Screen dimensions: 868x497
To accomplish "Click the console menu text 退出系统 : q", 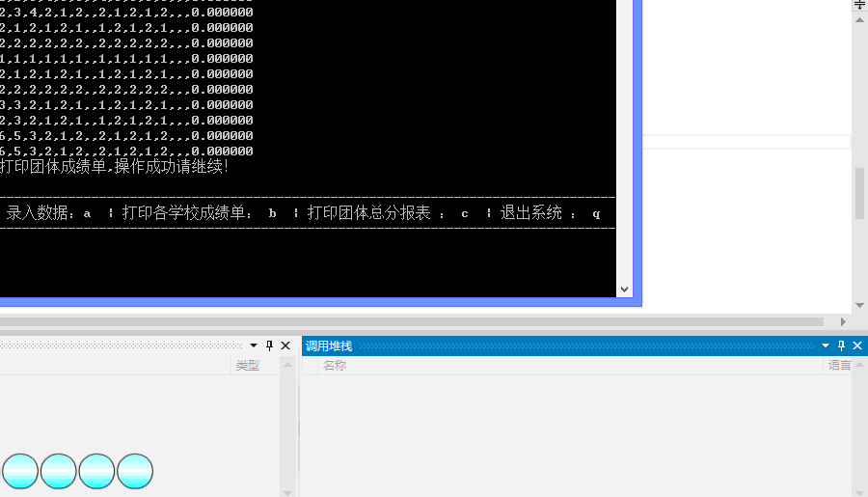I will point(551,212).
